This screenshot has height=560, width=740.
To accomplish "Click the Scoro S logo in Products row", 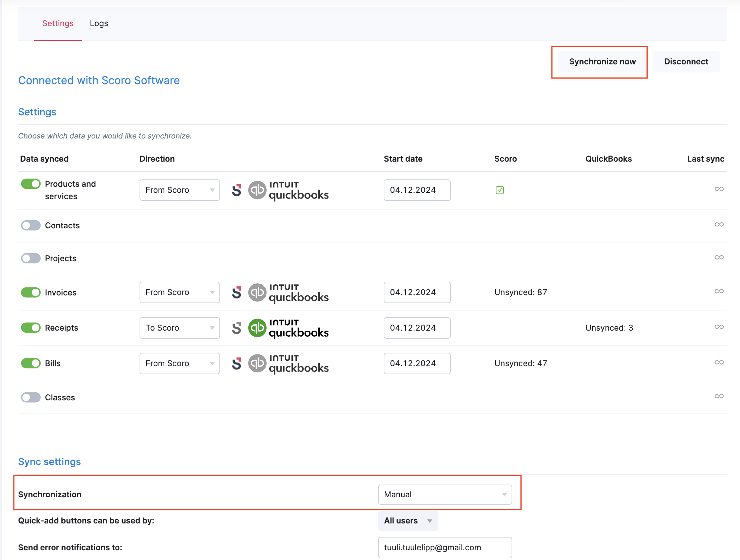I will [236, 190].
